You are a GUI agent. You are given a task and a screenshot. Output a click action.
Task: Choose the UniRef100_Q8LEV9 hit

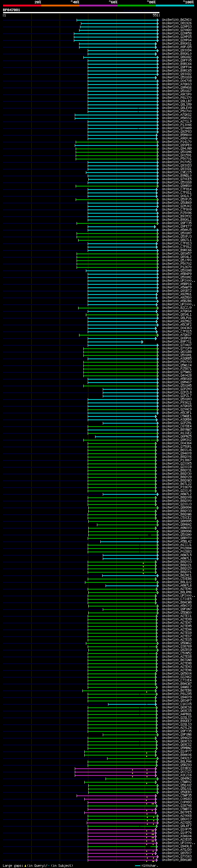pyautogui.click(x=177, y=108)
